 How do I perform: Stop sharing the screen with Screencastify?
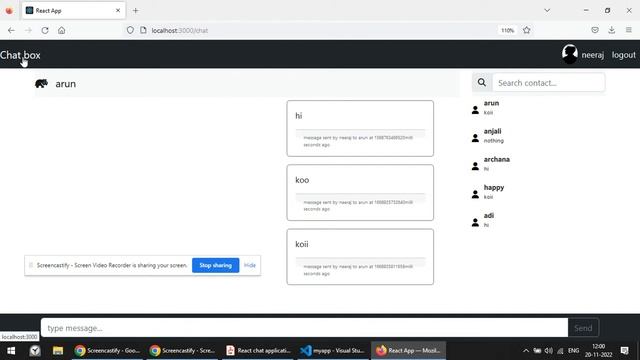pyautogui.click(x=216, y=265)
